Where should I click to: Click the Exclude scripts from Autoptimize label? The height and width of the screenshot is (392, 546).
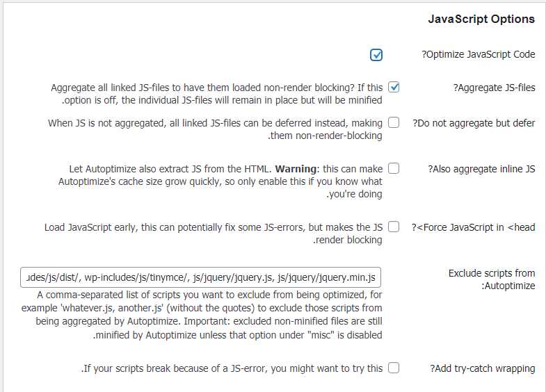pos(491,279)
